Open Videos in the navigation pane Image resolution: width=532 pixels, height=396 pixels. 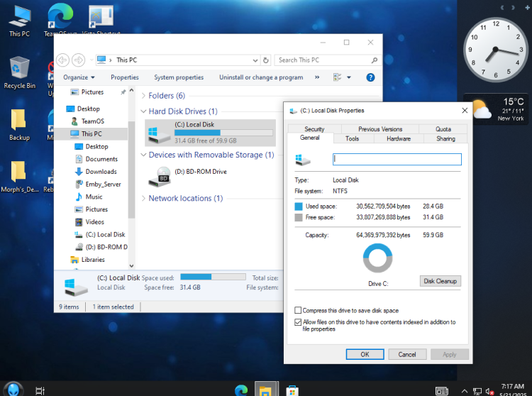click(x=94, y=222)
